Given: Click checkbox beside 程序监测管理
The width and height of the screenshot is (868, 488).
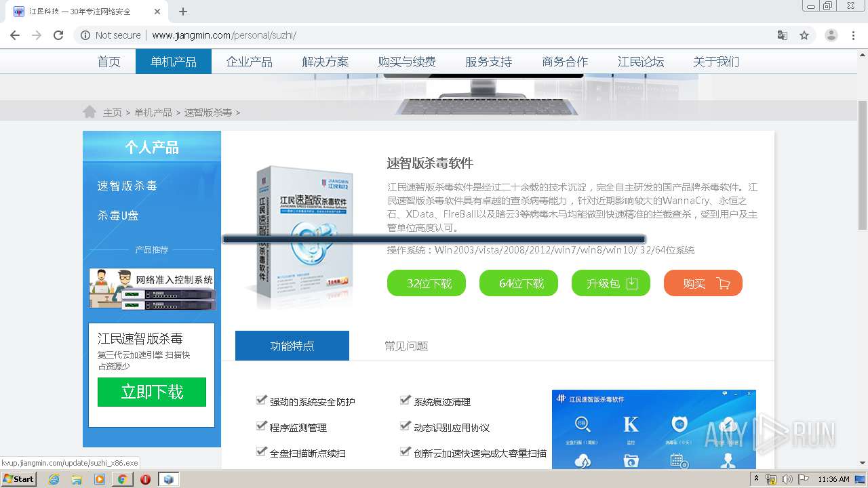Looking at the screenshot, I should pyautogui.click(x=261, y=426).
